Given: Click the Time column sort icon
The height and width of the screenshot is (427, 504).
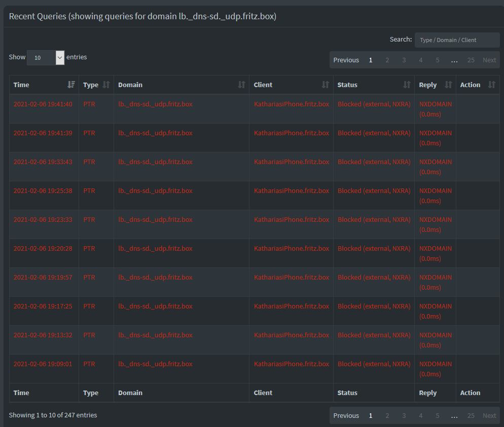Looking at the screenshot, I should click(x=71, y=85).
